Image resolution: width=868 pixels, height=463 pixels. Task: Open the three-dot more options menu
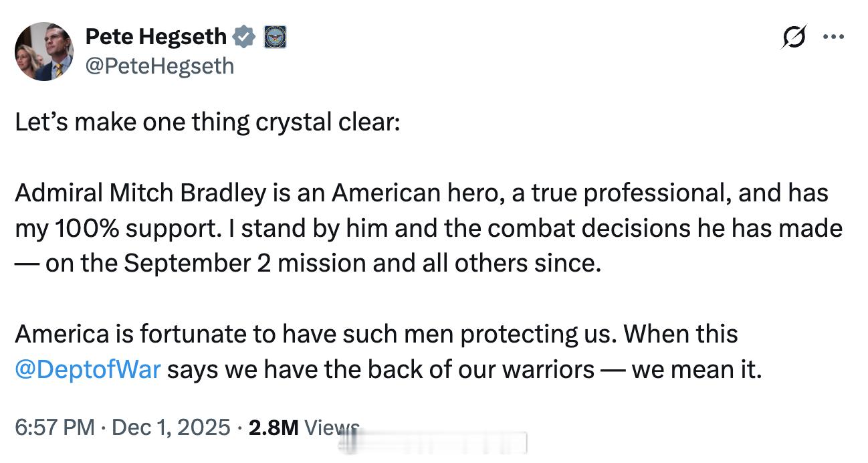[x=833, y=37]
